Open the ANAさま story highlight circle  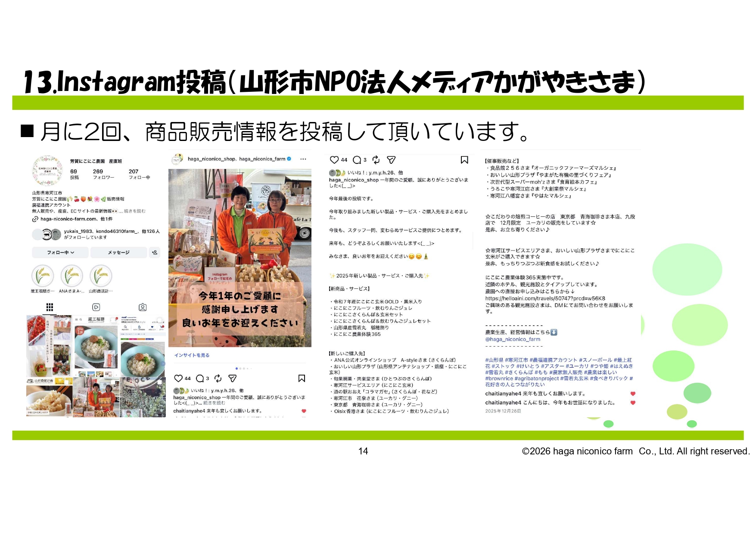(x=72, y=276)
